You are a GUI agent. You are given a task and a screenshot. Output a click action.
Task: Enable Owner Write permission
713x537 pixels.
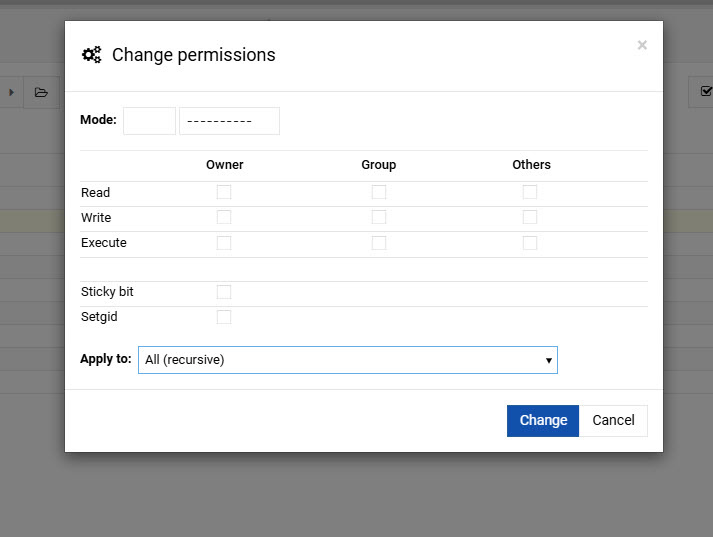click(x=224, y=217)
